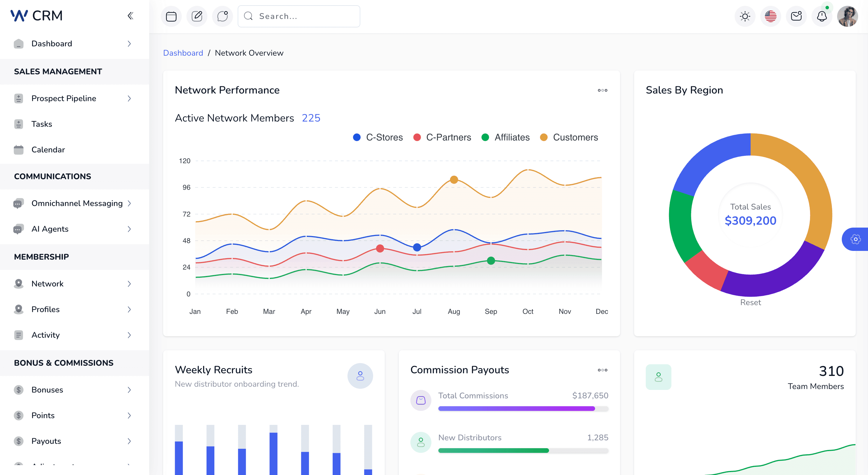The height and width of the screenshot is (475, 868).
Task: Click the user avatar in the sidebar next to Network
Action: click(19, 284)
